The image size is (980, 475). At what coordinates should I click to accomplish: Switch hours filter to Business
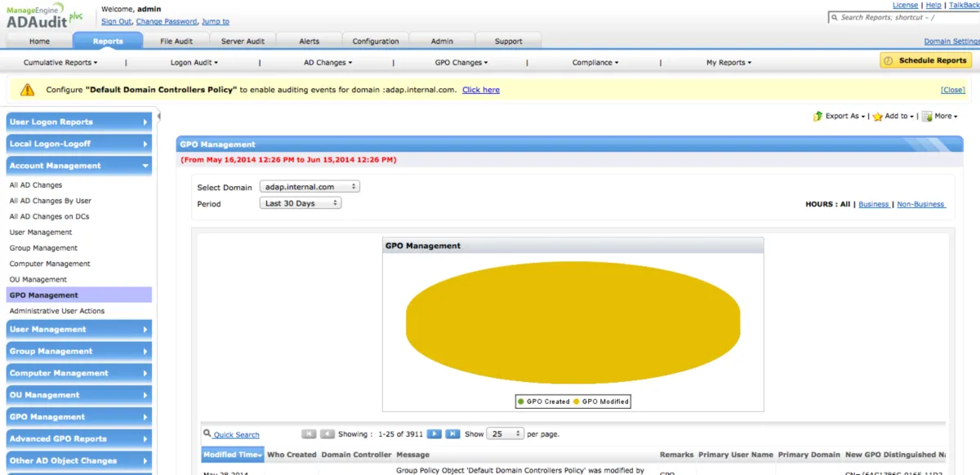[874, 204]
